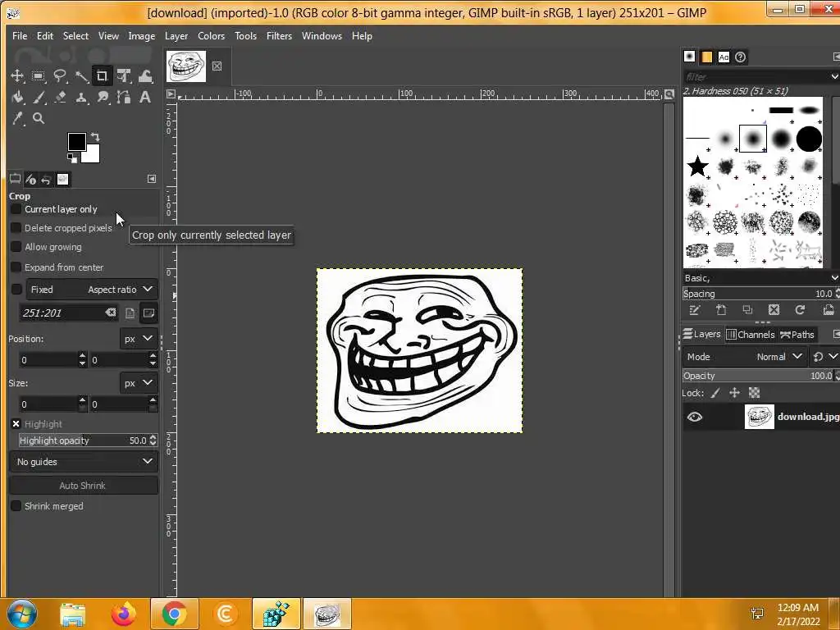The height and width of the screenshot is (630, 840).
Task: Switch to the Channels tab
Action: click(751, 335)
